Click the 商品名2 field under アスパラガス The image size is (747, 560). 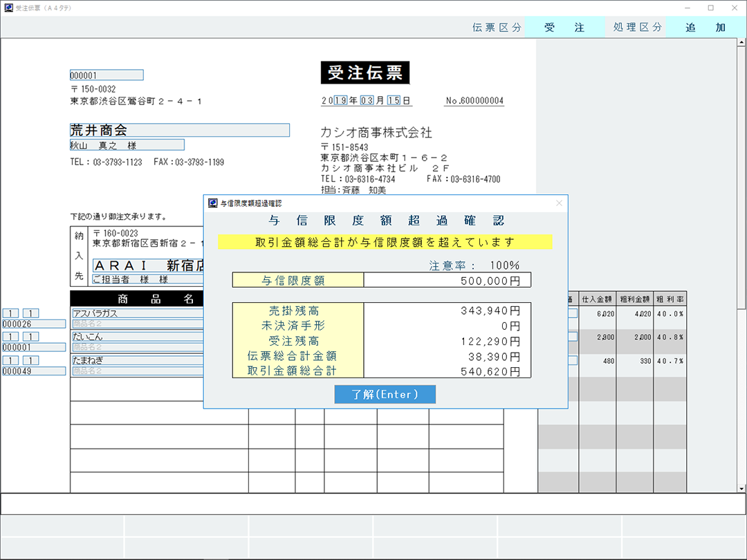pos(138,324)
